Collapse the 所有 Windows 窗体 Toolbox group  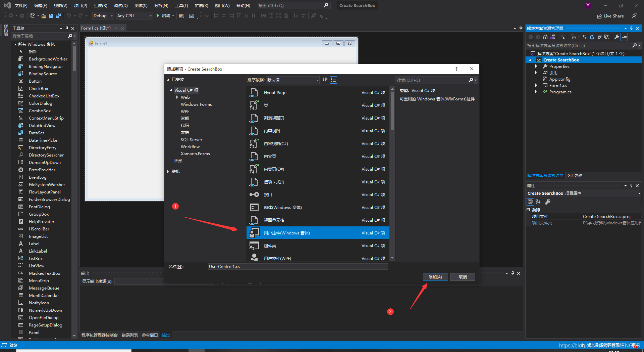pyautogui.click(x=15, y=44)
